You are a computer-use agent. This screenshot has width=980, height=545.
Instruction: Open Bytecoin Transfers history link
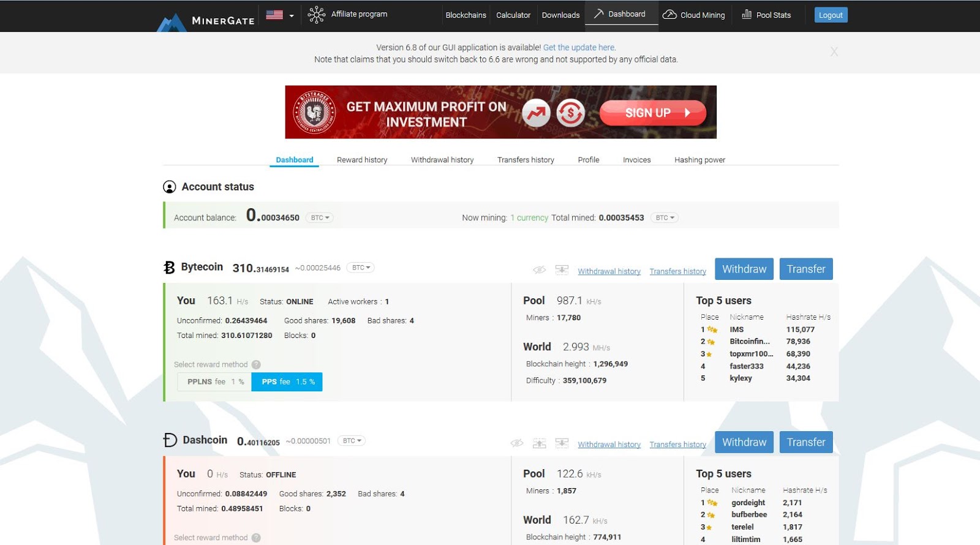[x=677, y=271]
